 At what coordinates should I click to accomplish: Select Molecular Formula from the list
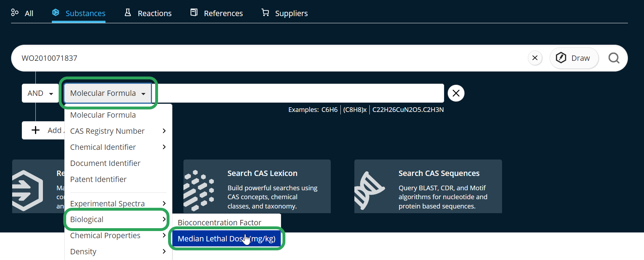pos(118,115)
